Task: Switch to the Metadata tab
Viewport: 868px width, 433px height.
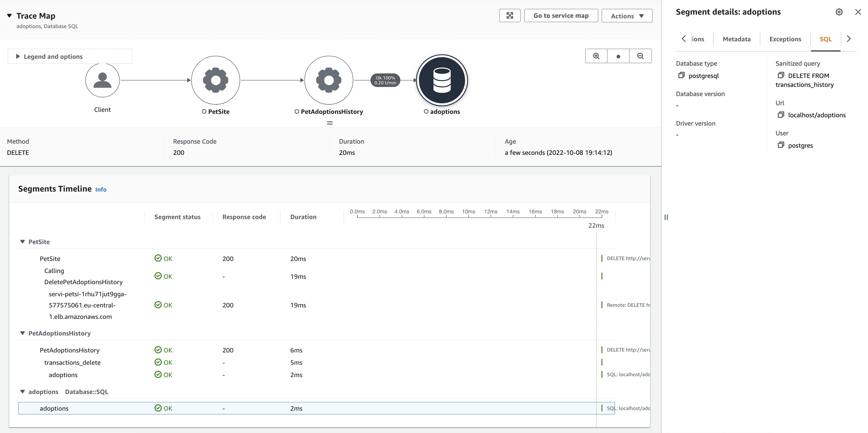Action: pos(737,39)
